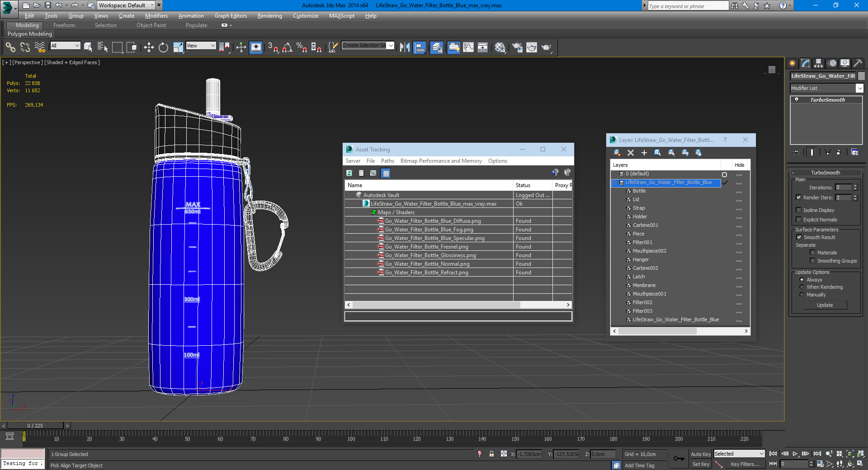Enable Separate by Smoothing Groups checkbox

coord(812,261)
